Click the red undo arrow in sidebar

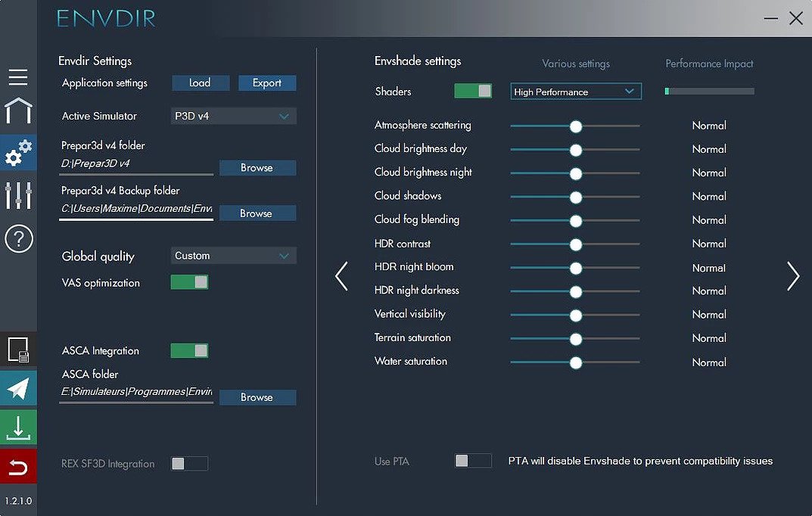tap(17, 466)
